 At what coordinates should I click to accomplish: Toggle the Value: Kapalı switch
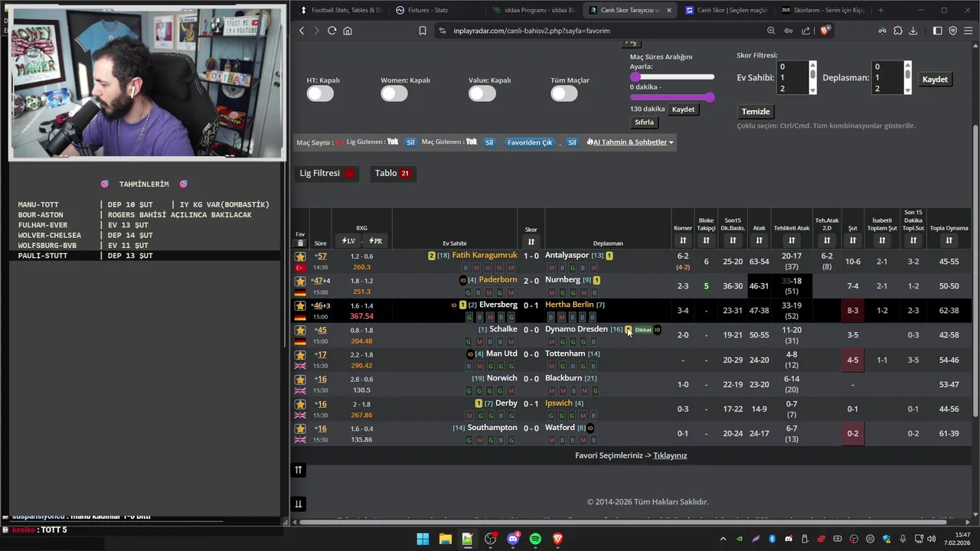tap(482, 93)
